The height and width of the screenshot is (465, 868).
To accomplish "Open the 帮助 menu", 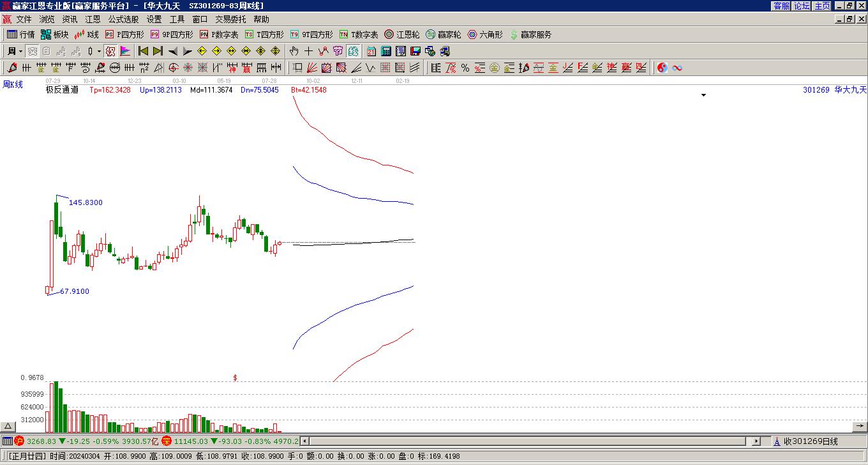I will 261,20.
